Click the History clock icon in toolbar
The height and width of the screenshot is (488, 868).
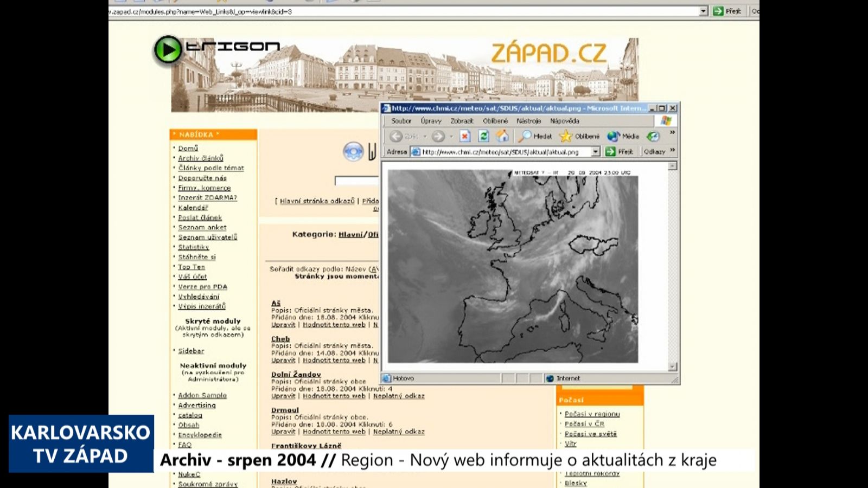(653, 136)
